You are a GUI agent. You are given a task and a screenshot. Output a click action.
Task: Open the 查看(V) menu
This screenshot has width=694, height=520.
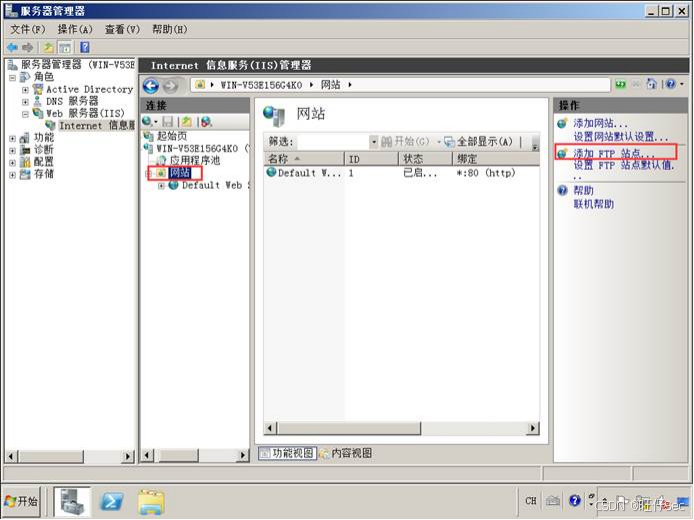[122, 30]
